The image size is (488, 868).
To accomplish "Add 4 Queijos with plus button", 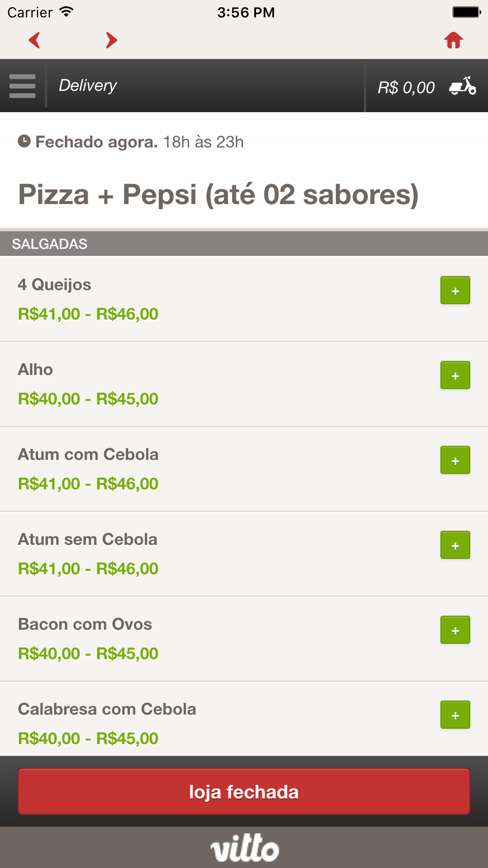I will pyautogui.click(x=455, y=290).
